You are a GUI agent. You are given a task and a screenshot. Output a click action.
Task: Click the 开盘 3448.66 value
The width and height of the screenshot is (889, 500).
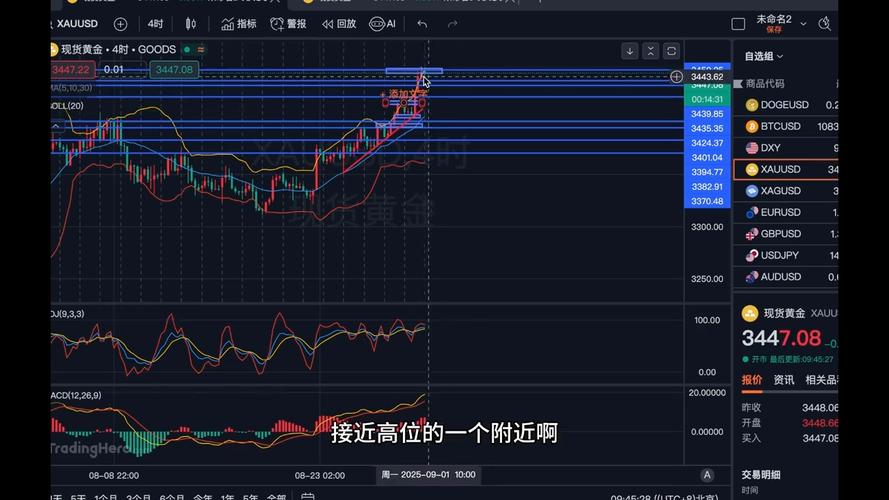820,423
